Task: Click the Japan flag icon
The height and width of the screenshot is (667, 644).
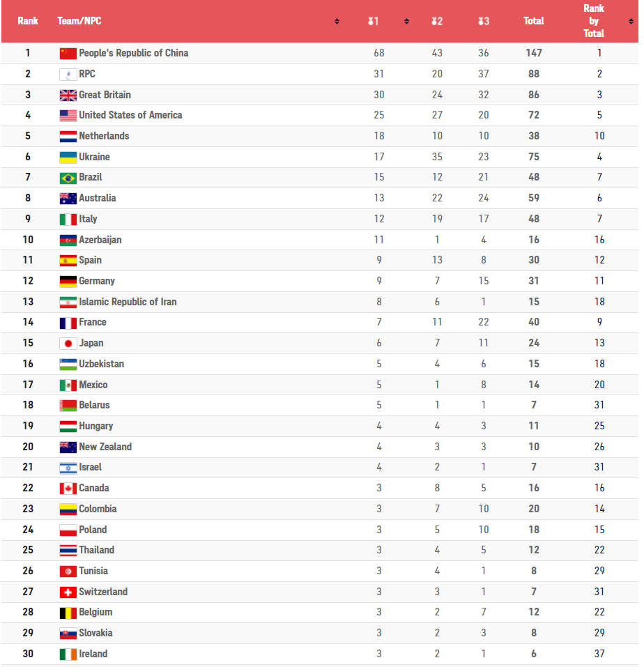Action: 68,343
